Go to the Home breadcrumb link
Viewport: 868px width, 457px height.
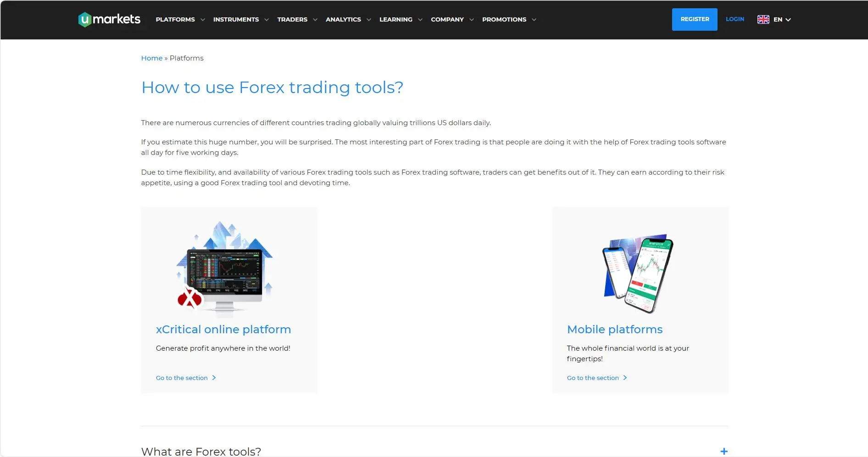(152, 58)
